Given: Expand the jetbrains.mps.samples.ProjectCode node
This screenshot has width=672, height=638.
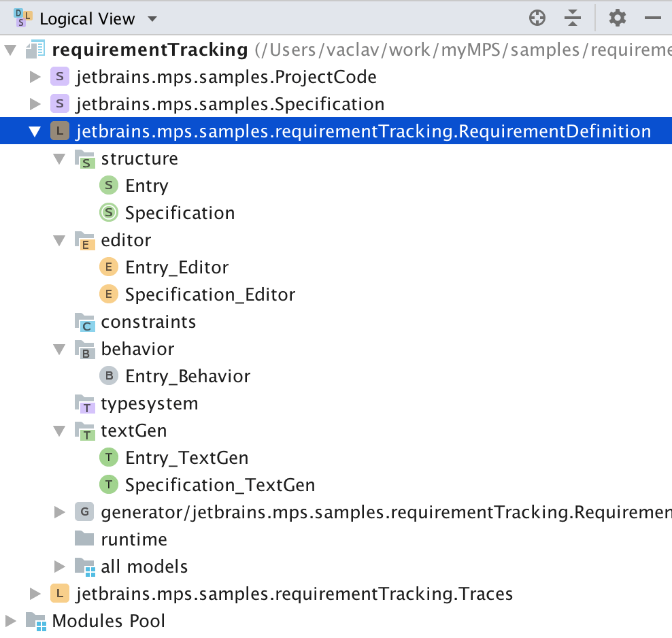Looking at the screenshot, I should (35, 77).
